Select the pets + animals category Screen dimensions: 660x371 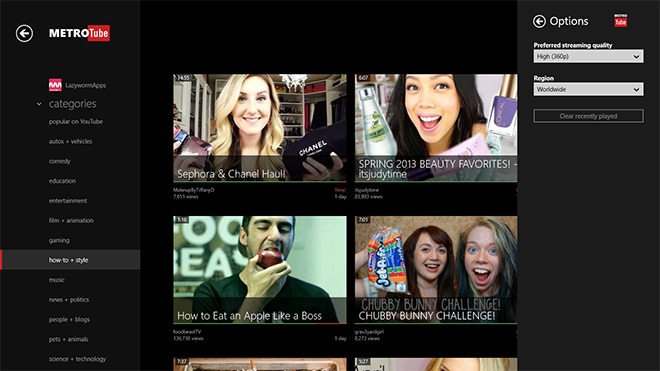[69, 339]
